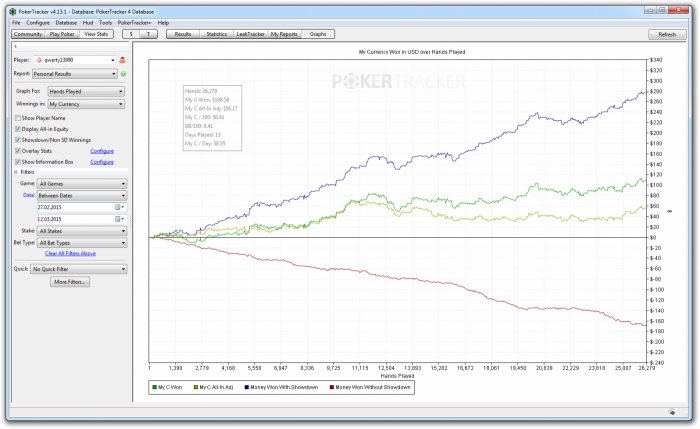Viewport: 700px width, 429px height.
Task: Click the 'Hands Played' x-axis label
Action: point(397,376)
